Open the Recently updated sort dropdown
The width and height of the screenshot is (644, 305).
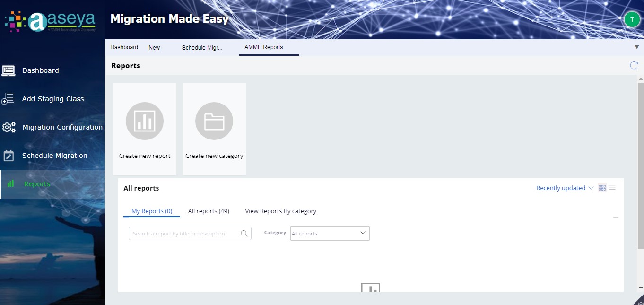(565, 188)
